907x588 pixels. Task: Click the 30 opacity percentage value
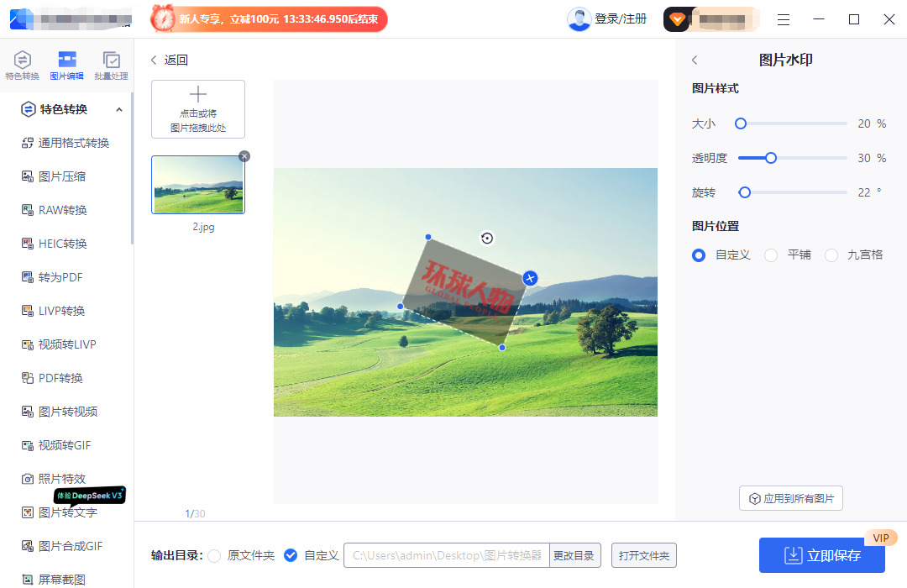864,158
